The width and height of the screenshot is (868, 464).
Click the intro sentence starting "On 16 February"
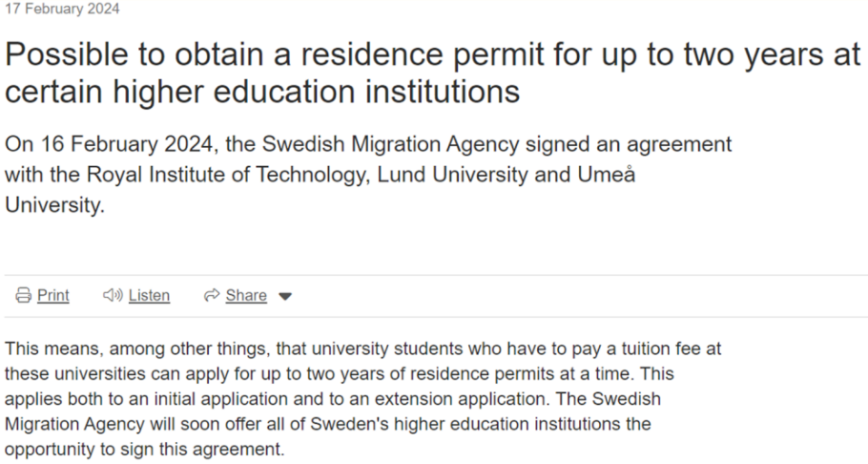(x=368, y=175)
